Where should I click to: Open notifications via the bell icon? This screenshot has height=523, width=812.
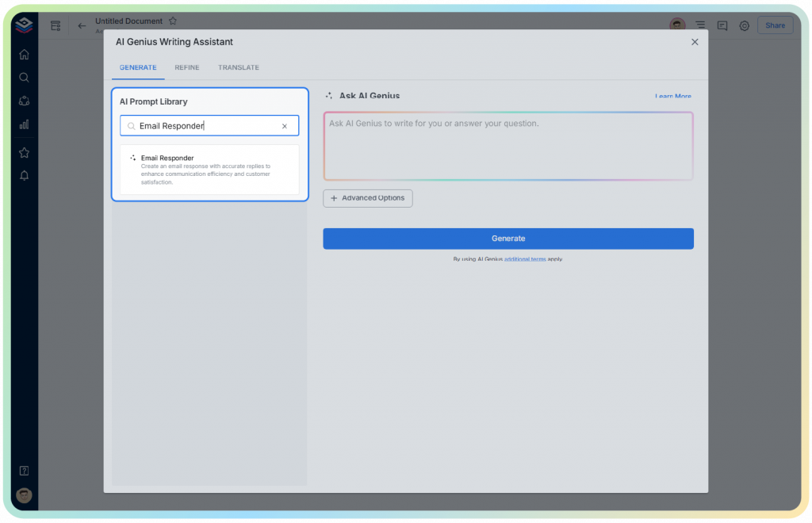pyautogui.click(x=24, y=175)
